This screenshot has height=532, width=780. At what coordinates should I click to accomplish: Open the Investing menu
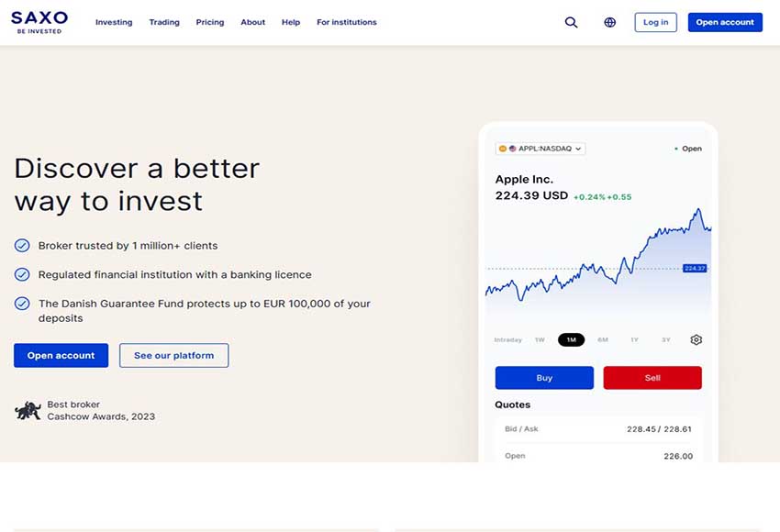(x=114, y=22)
